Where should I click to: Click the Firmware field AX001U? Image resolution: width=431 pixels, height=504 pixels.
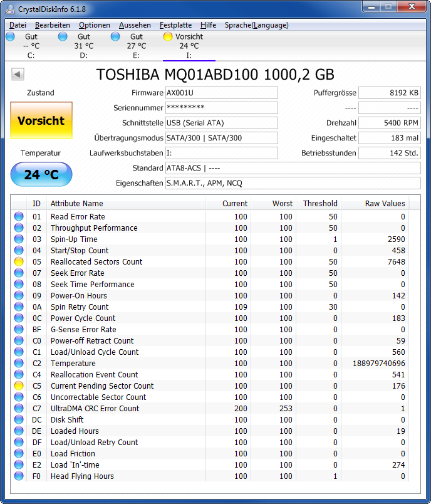pyautogui.click(x=222, y=93)
